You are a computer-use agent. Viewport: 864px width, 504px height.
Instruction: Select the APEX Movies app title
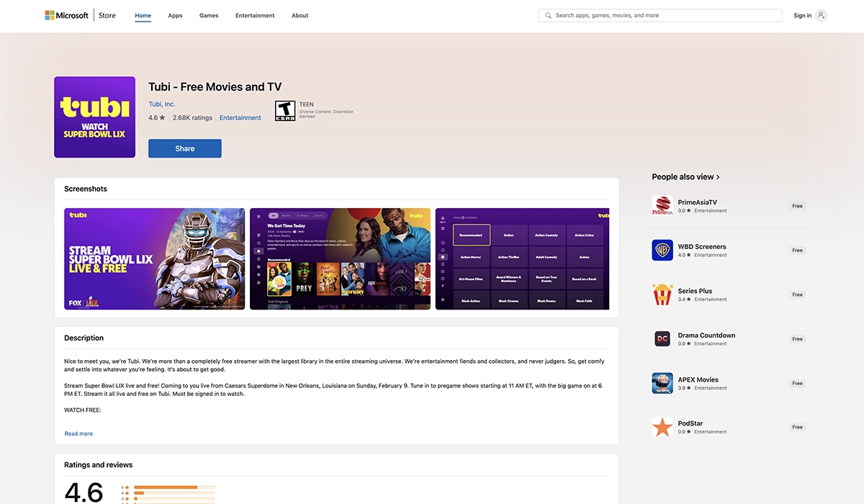tap(698, 379)
